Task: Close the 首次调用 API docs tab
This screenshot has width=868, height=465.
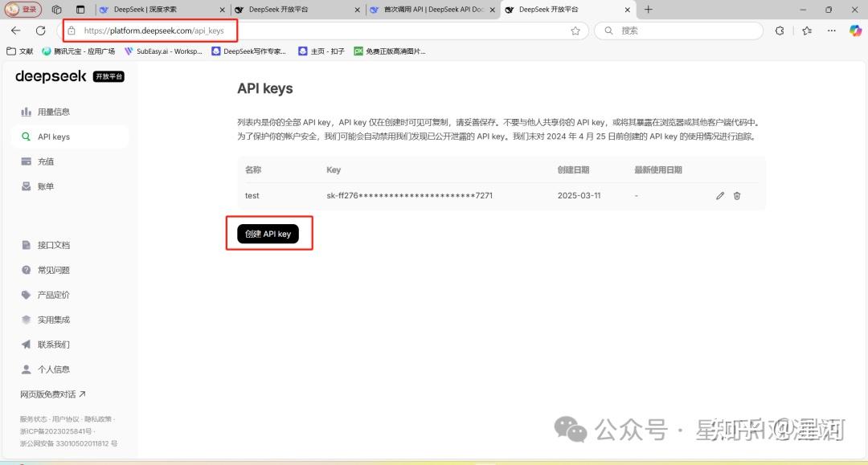Action: [x=492, y=10]
